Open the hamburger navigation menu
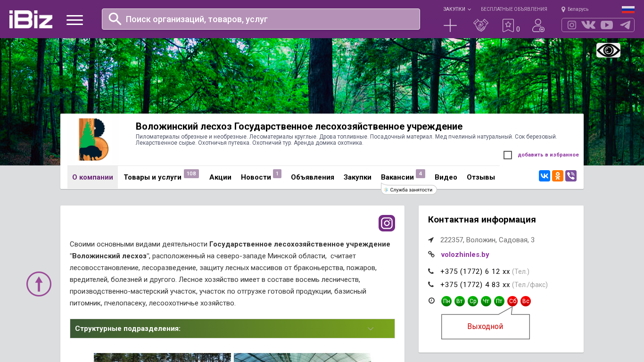644x362 pixels. [x=74, y=20]
